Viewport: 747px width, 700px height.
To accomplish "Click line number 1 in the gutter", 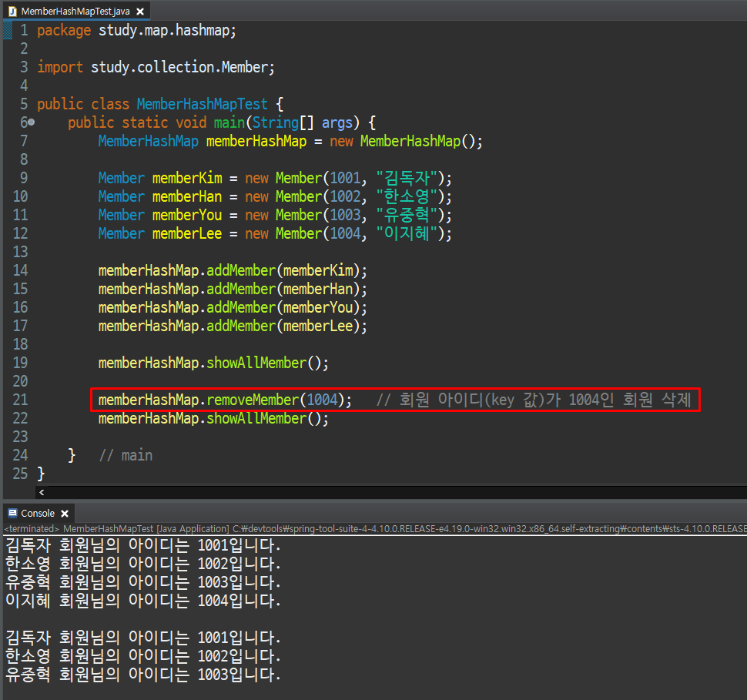I will point(24,31).
